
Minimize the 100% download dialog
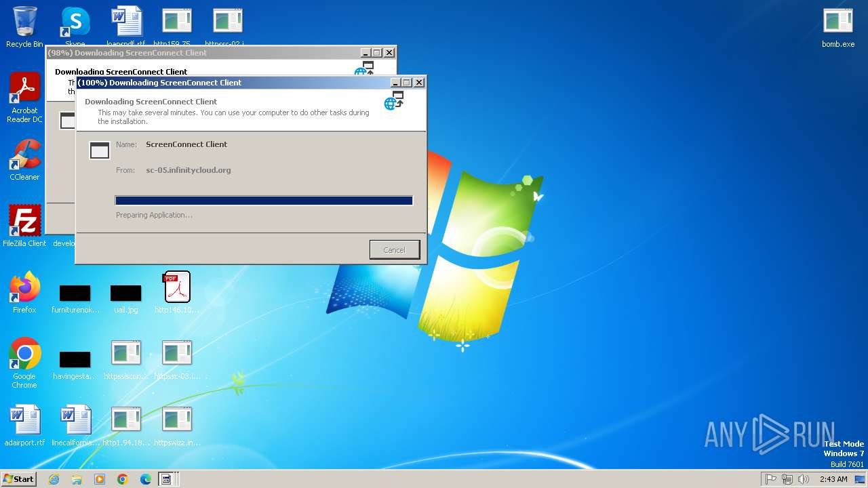pyautogui.click(x=395, y=83)
